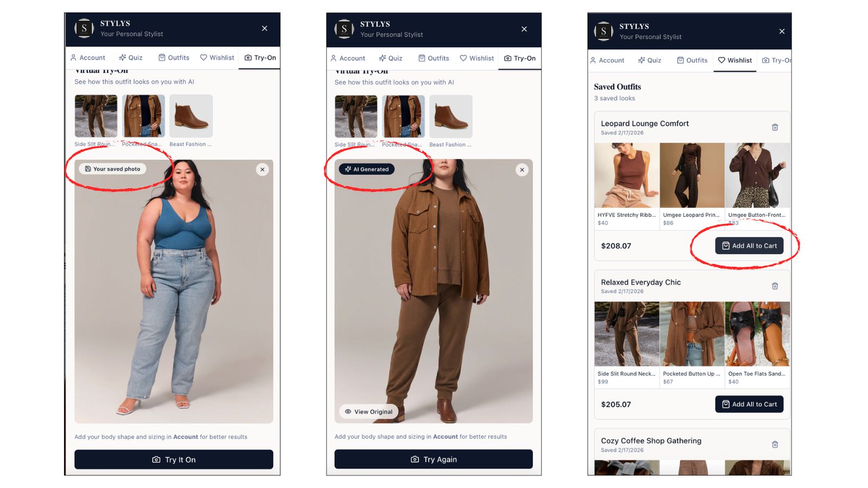868x488 pixels.
Task: Close the STYLYS panel showing Try Again
Action: click(524, 29)
